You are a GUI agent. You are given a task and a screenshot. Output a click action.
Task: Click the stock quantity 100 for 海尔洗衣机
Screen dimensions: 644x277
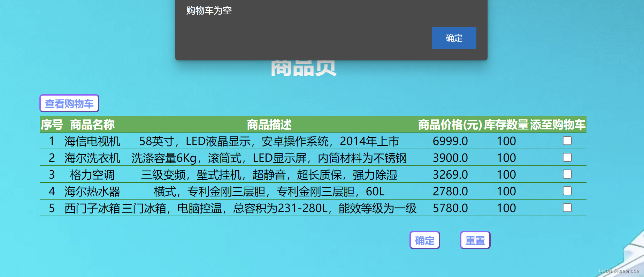[506, 158]
